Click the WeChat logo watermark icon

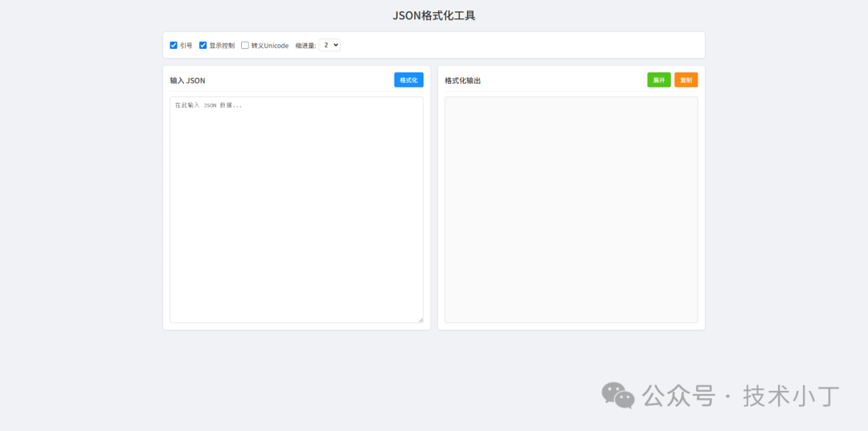point(618,395)
